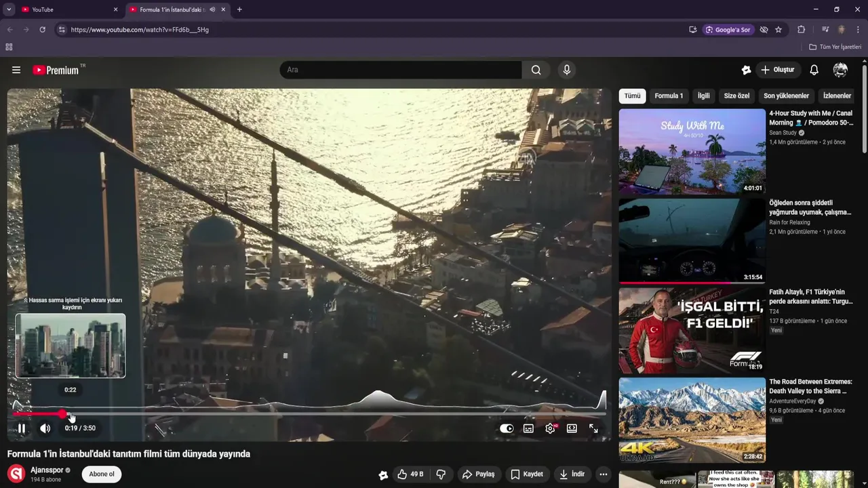
Task: Click the red progress scrubber handle
Action: pos(62,413)
